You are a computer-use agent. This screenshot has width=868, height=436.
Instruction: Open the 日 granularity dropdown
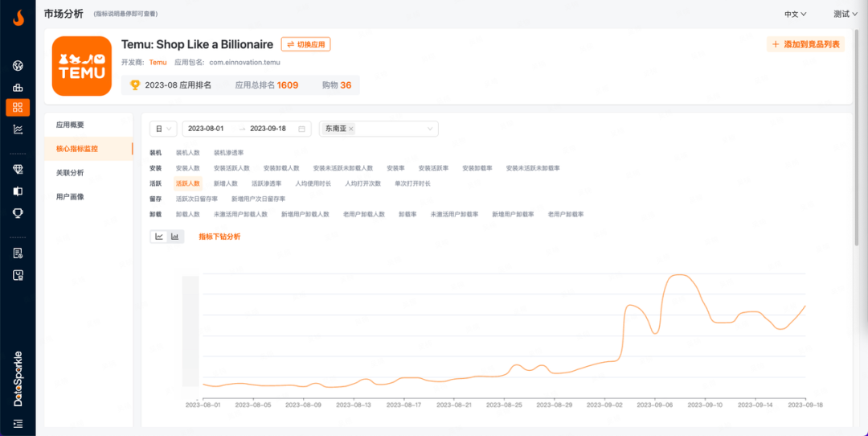point(163,129)
